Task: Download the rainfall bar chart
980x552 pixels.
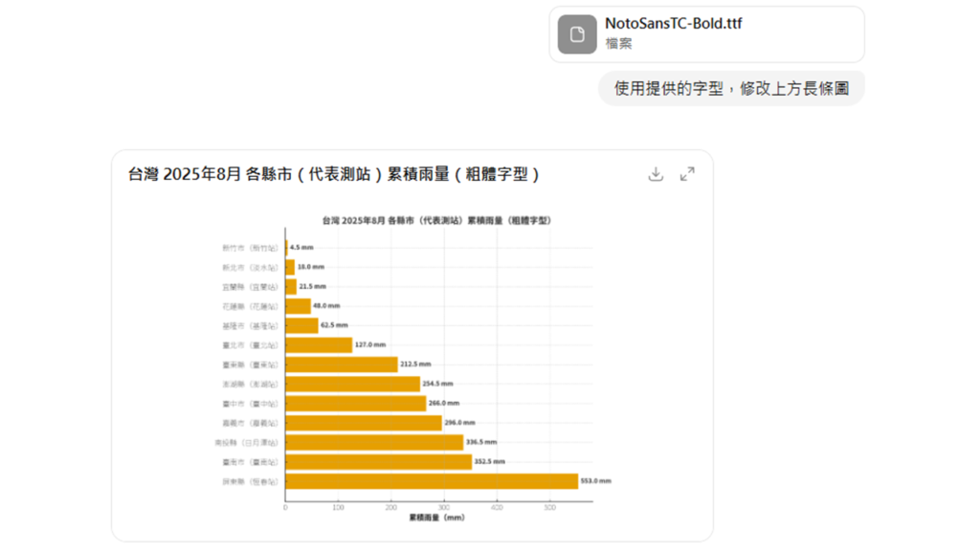Action: point(656,174)
